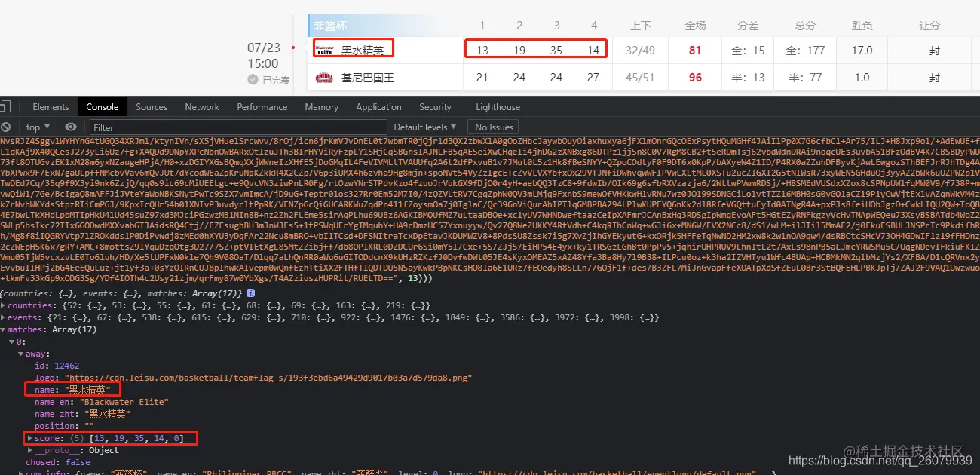The width and height of the screenshot is (980, 475).
Task: Click the 基尼巴国王 team logo
Action: (x=323, y=78)
